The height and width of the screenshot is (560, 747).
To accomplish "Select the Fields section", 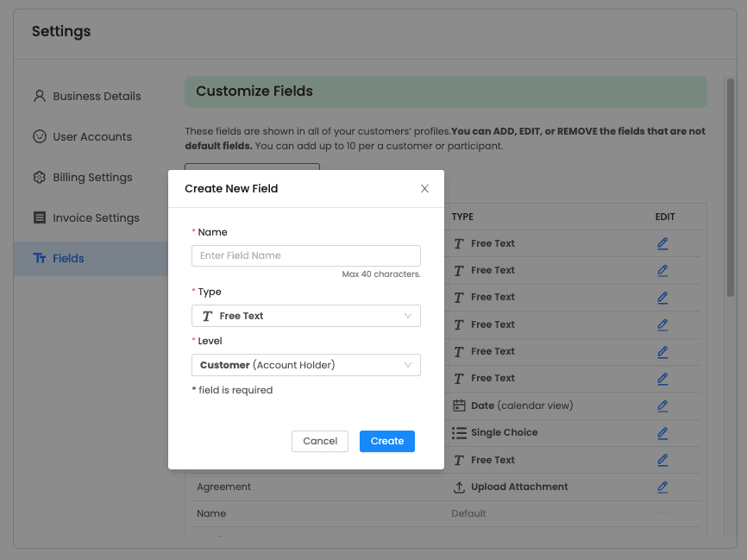I will pos(91,258).
